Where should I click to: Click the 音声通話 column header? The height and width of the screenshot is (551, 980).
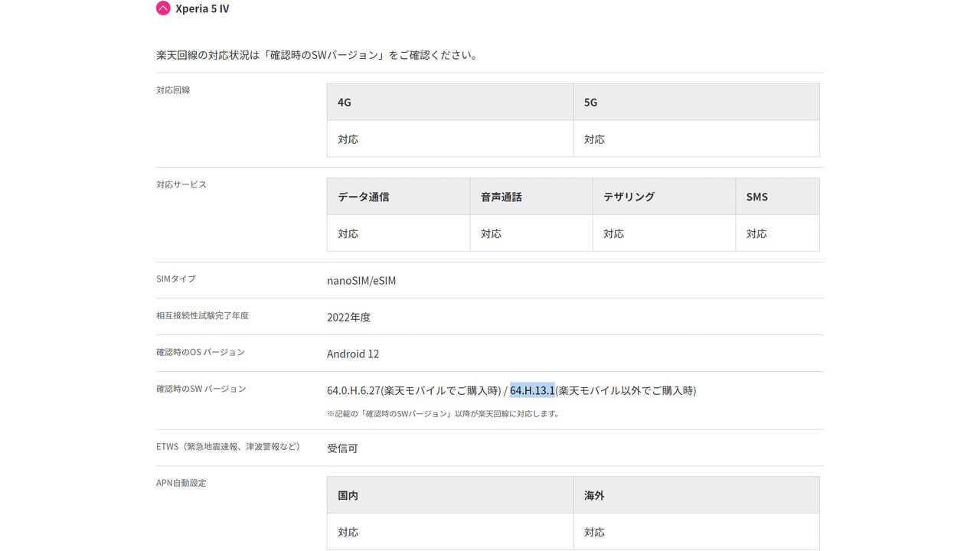[x=501, y=196]
